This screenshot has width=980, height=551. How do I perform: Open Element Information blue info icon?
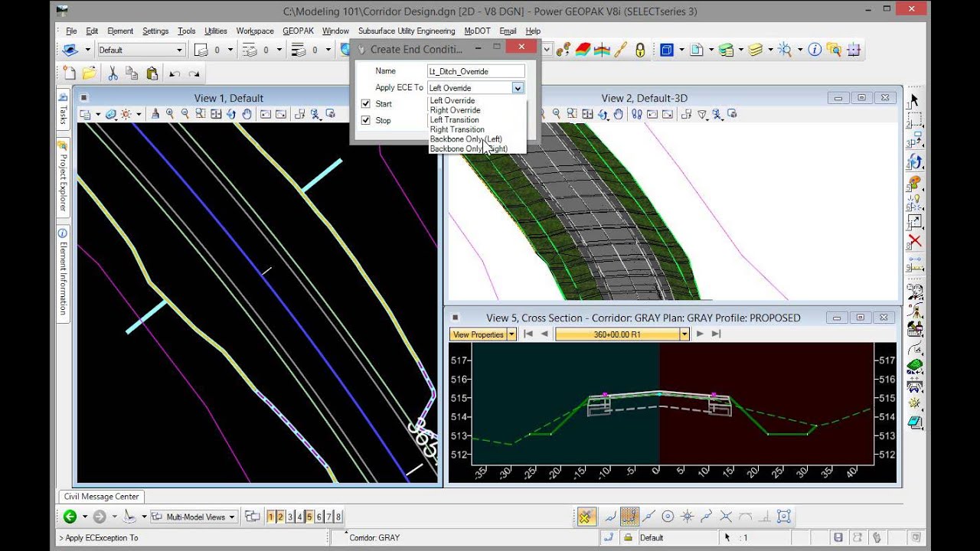815,50
